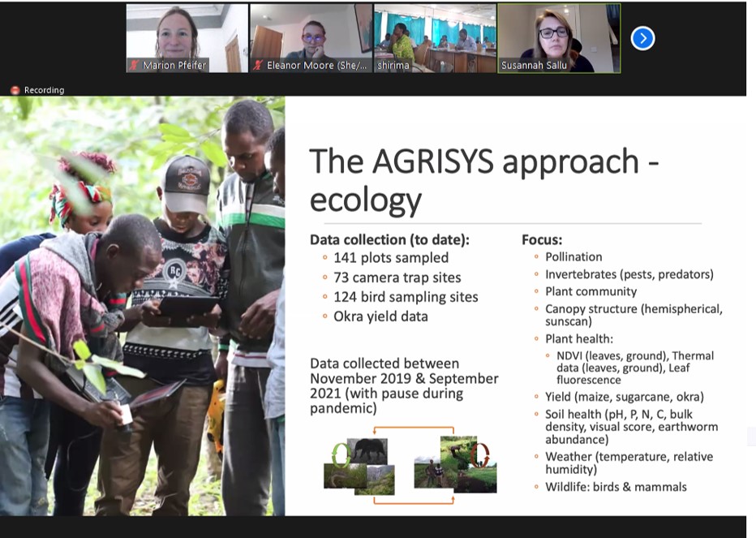Select Eleanor Moore's video thumbnail
The image size is (756, 538).
[x=311, y=38]
